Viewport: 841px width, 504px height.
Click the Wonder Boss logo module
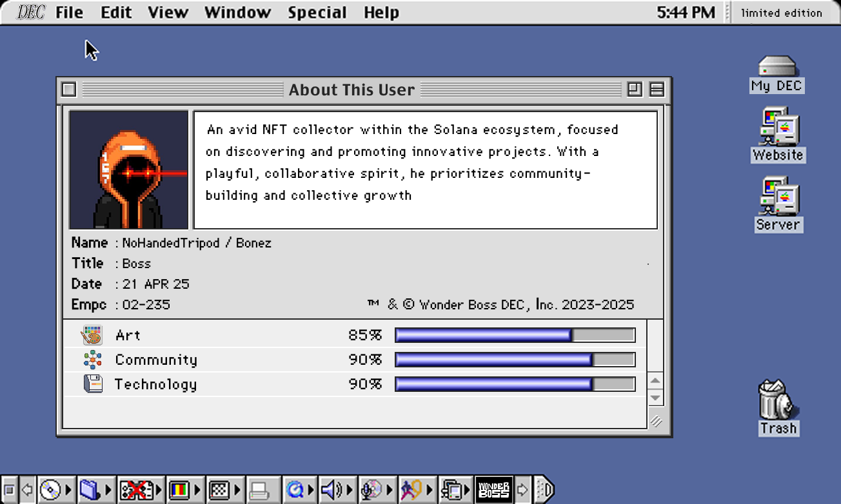click(x=494, y=490)
